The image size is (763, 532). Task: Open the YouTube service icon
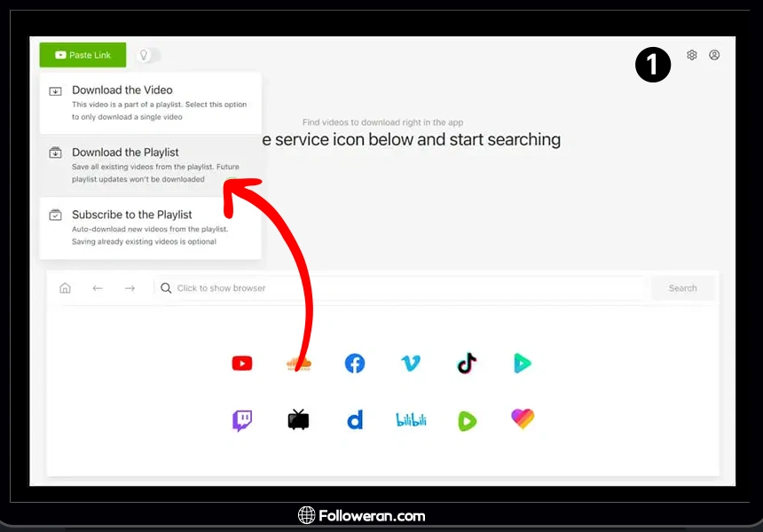pos(241,363)
